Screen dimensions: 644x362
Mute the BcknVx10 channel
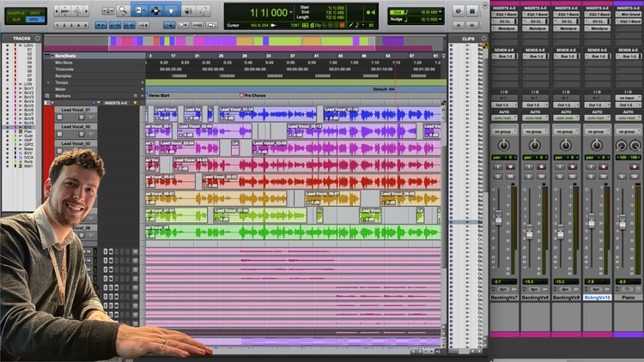point(604,176)
